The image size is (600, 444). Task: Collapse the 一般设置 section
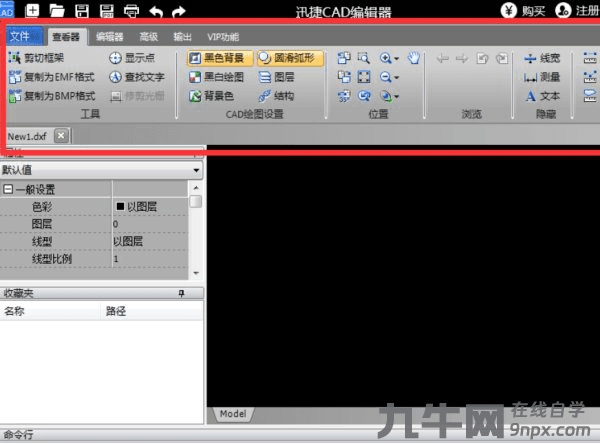(x=7, y=189)
